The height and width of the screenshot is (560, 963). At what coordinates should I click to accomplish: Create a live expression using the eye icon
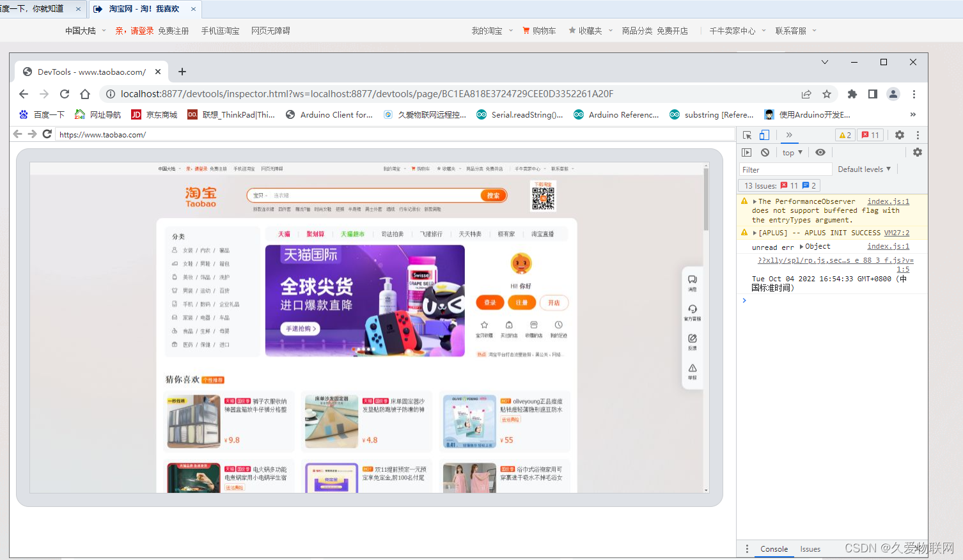pos(820,152)
